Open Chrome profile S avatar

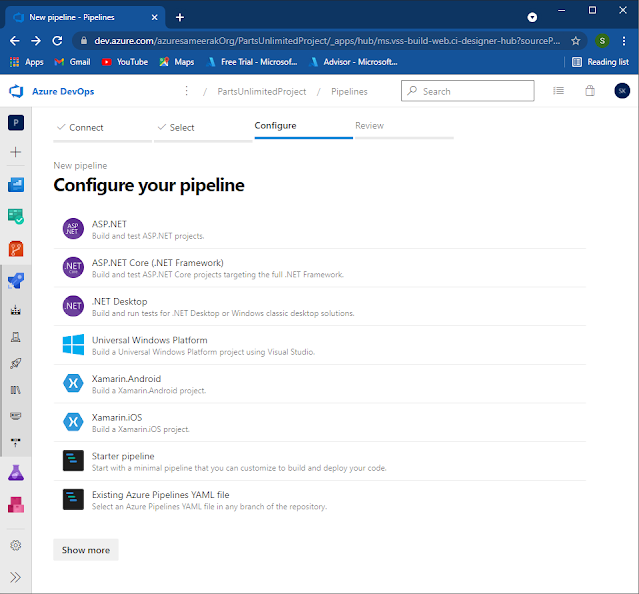(602, 41)
